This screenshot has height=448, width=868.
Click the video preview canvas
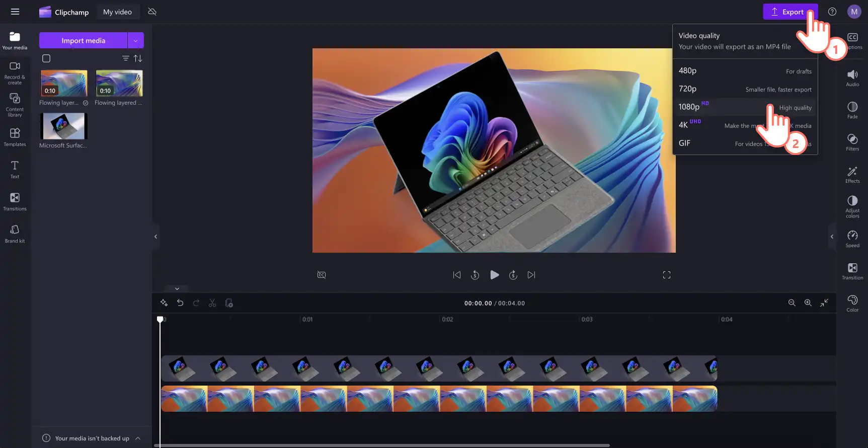click(x=494, y=151)
